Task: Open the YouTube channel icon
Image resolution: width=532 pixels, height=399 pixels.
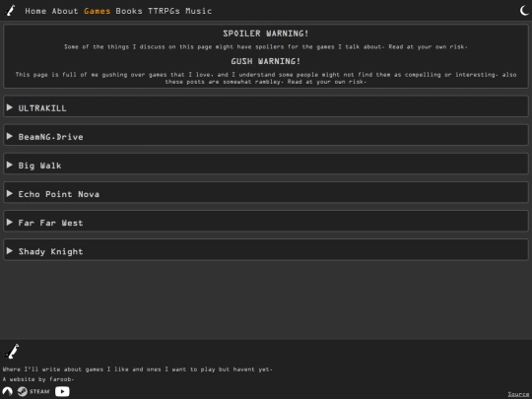Action: [x=62, y=391]
